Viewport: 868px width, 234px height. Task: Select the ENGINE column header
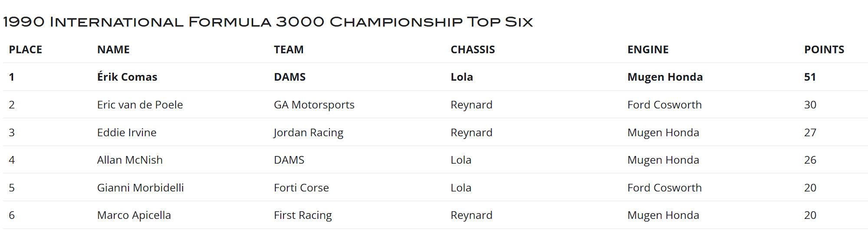pyautogui.click(x=648, y=50)
